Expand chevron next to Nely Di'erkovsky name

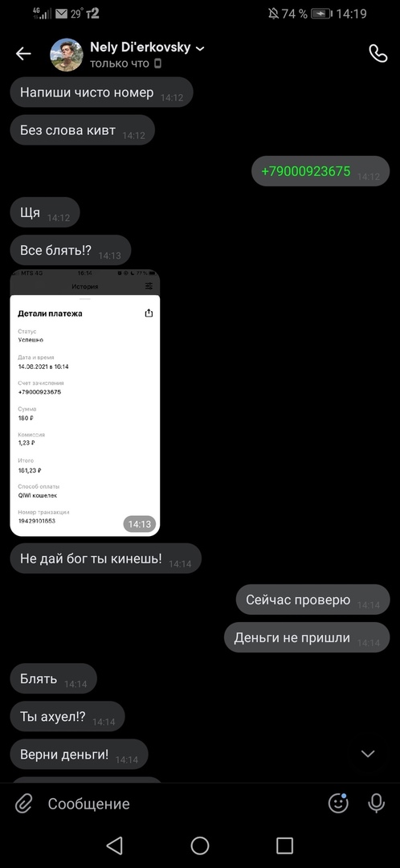(x=200, y=49)
